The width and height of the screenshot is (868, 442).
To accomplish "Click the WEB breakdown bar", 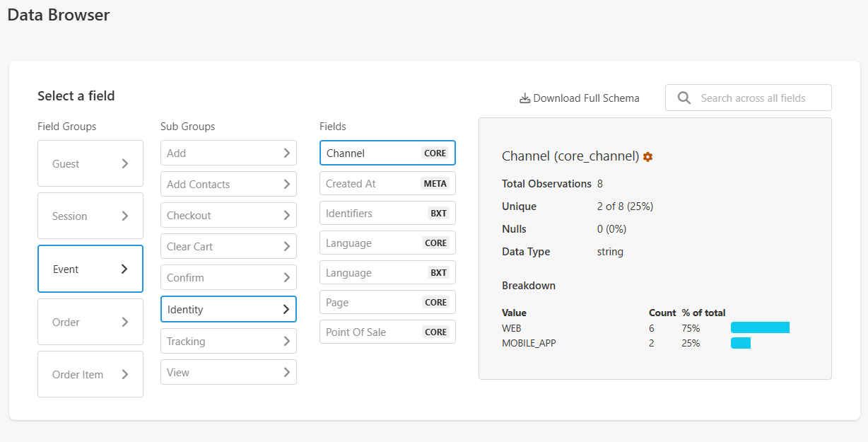I will coord(760,327).
